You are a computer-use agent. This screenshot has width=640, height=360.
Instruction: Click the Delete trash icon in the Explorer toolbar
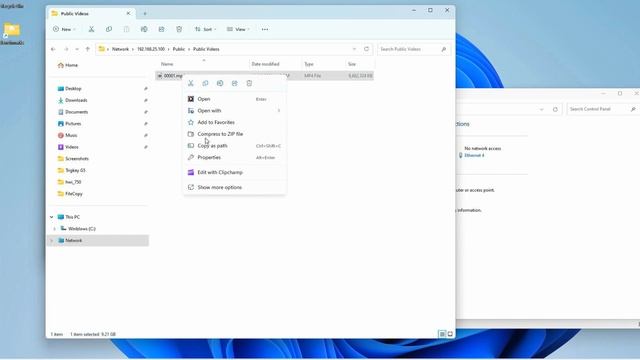[x=179, y=29]
